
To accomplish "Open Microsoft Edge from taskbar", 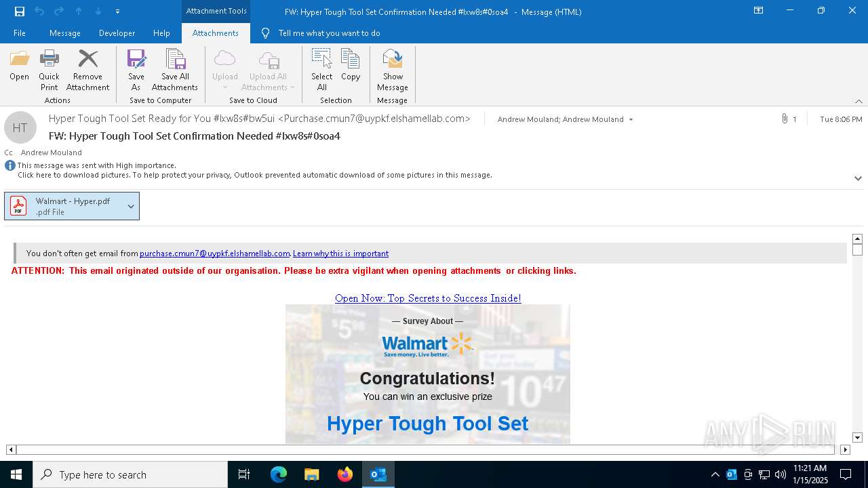I will click(x=279, y=474).
